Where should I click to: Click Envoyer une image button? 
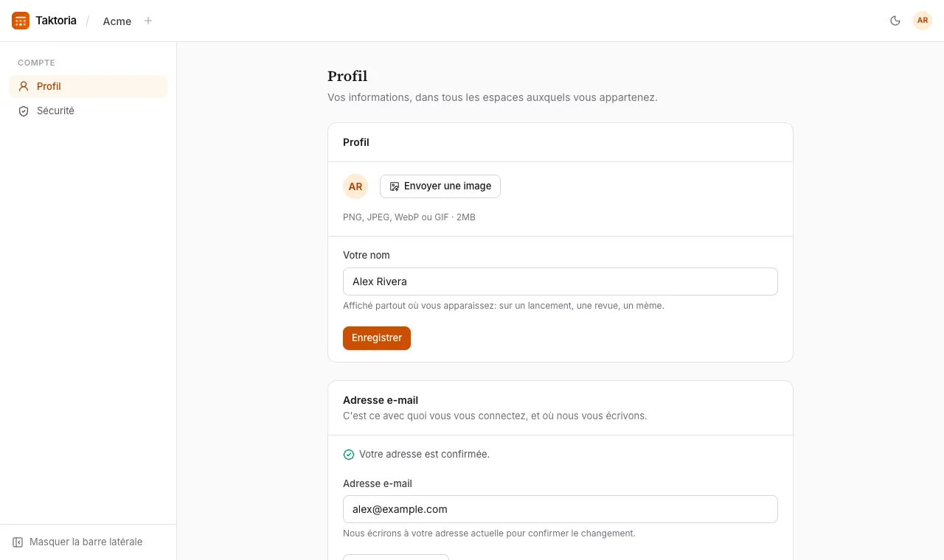pyautogui.click(x=440, y=186)
